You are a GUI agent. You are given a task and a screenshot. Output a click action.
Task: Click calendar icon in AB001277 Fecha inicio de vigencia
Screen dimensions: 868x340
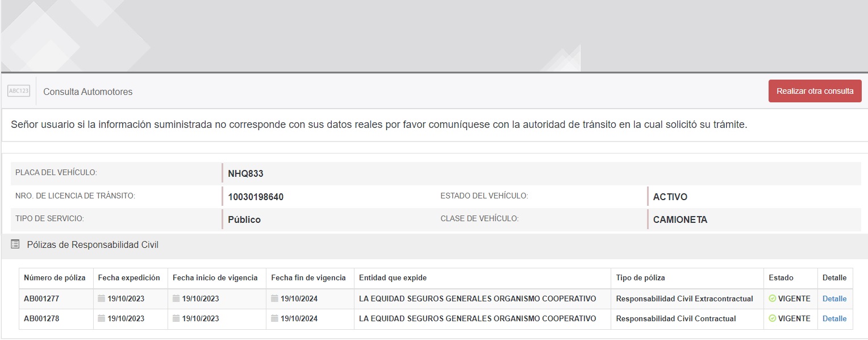(176, 298)
